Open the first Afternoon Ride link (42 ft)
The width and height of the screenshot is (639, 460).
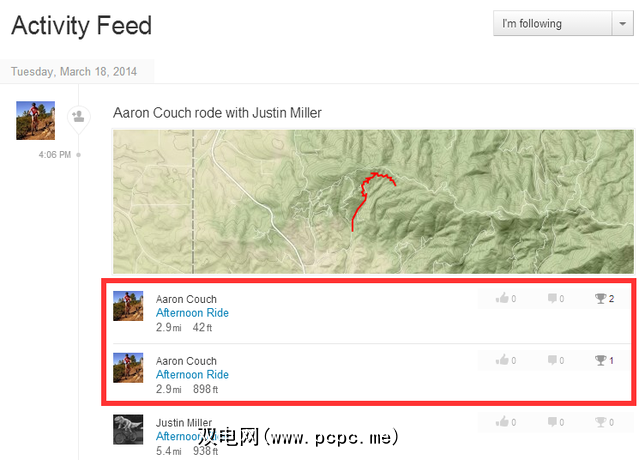[x=192, y=313]
